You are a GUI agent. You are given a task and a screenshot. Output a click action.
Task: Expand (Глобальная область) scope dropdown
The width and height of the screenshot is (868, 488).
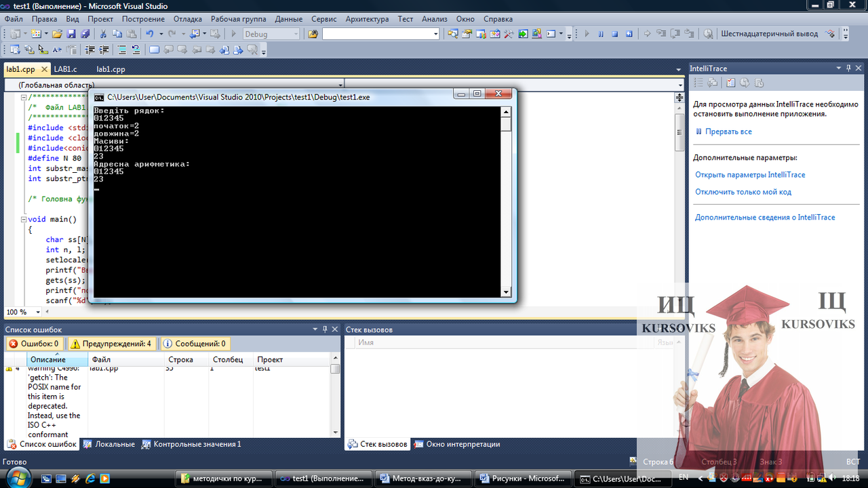(340, 85)
